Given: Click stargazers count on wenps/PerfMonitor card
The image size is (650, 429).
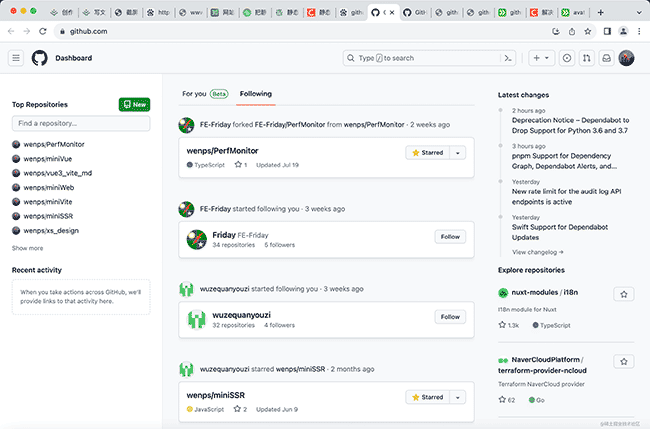Looking at the screenshot, I should pos(240,165).
